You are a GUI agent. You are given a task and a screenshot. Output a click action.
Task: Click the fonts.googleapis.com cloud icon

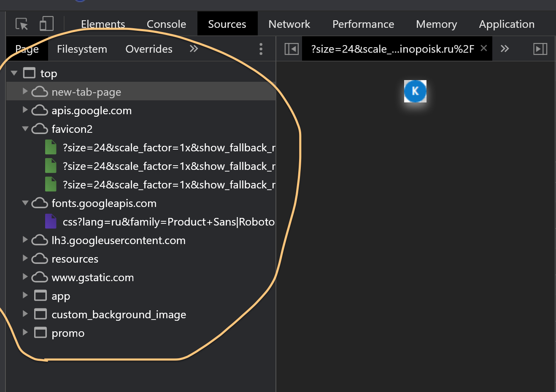coord(40,203)
